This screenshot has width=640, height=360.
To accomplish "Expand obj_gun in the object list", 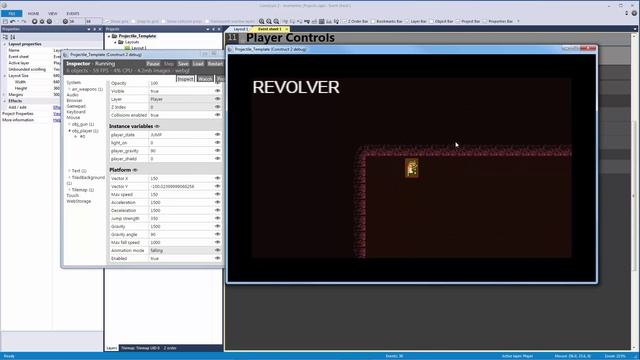I will pos(69,124).
